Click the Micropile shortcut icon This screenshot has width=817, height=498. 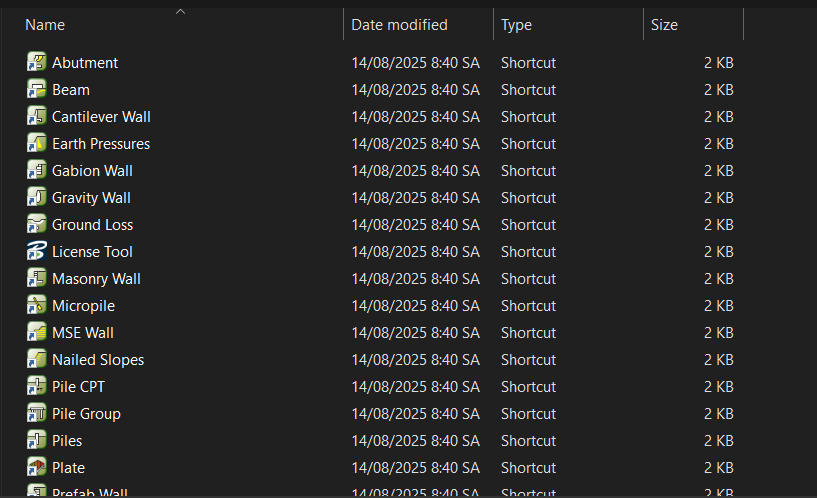tap(37, 305)
